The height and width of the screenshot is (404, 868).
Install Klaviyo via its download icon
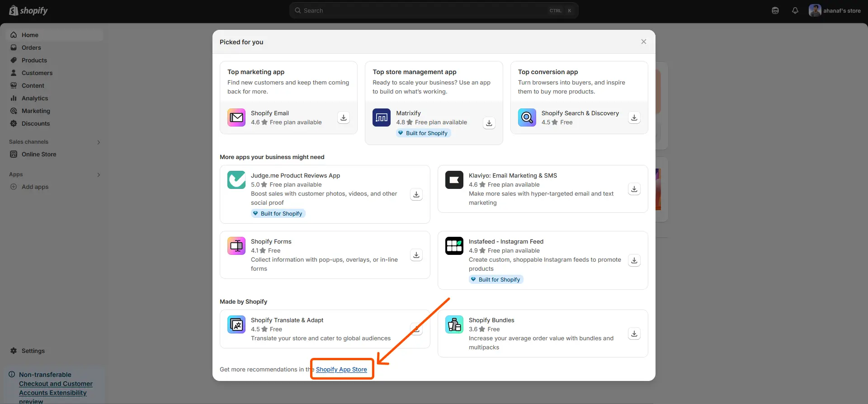tap(634, 189)
